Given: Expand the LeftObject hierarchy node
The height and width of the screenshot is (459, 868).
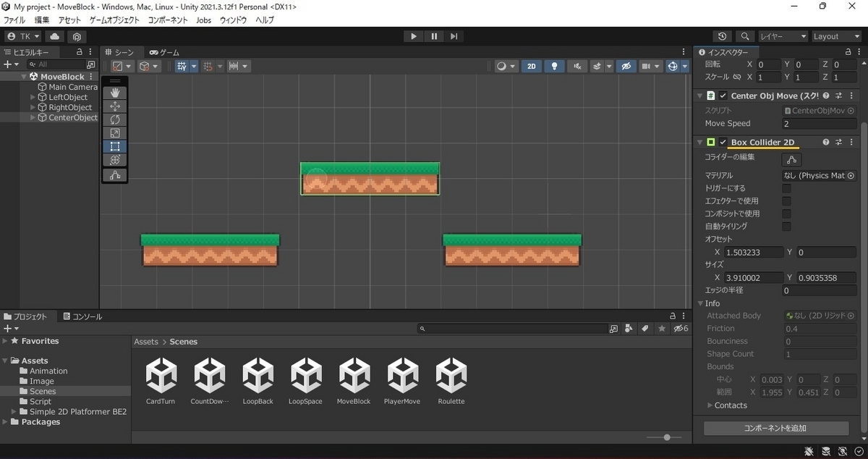Looking at the screenshot, I should [33, 97].
